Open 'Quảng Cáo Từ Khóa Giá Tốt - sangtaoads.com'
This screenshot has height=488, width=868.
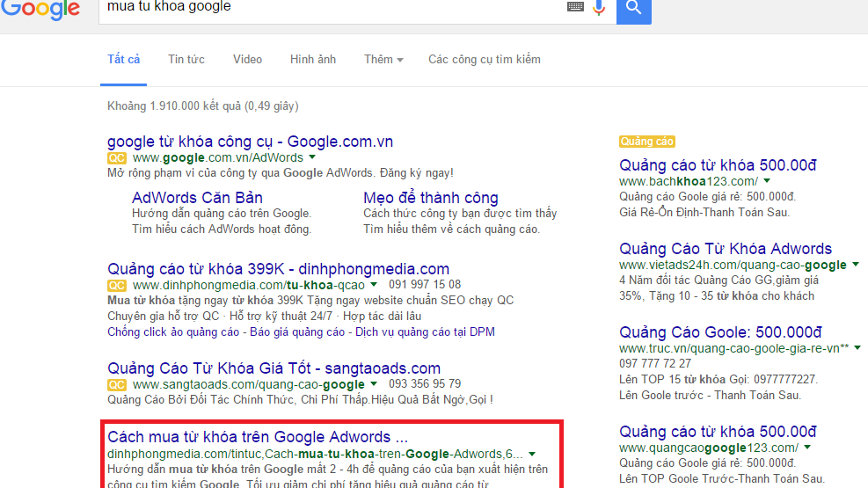tap(274, 368)
